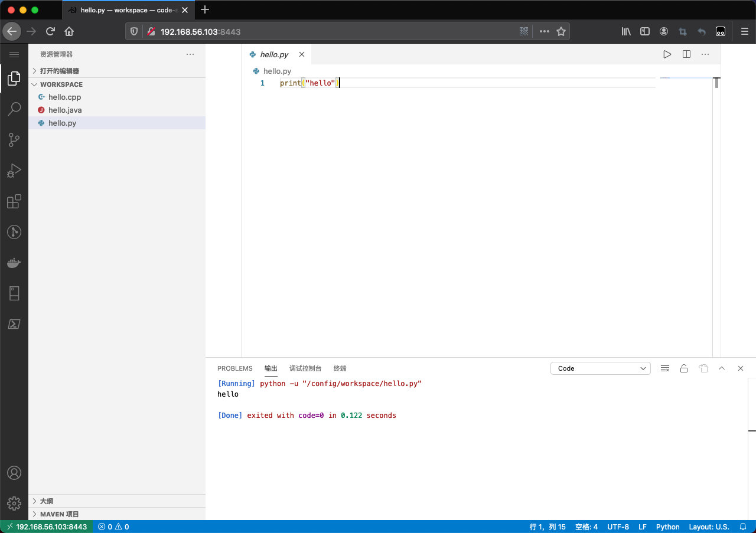Open the Git Graph icon in the activity bar

coord(14,232)
